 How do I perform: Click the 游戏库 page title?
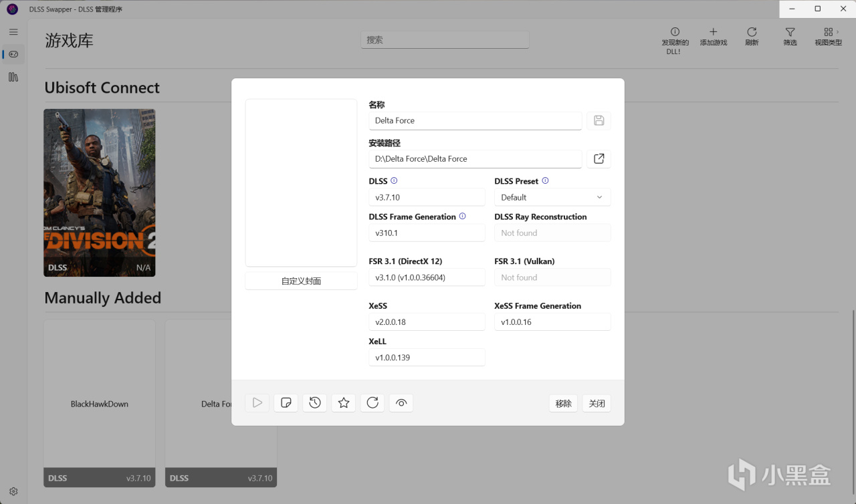click(70, 40)
